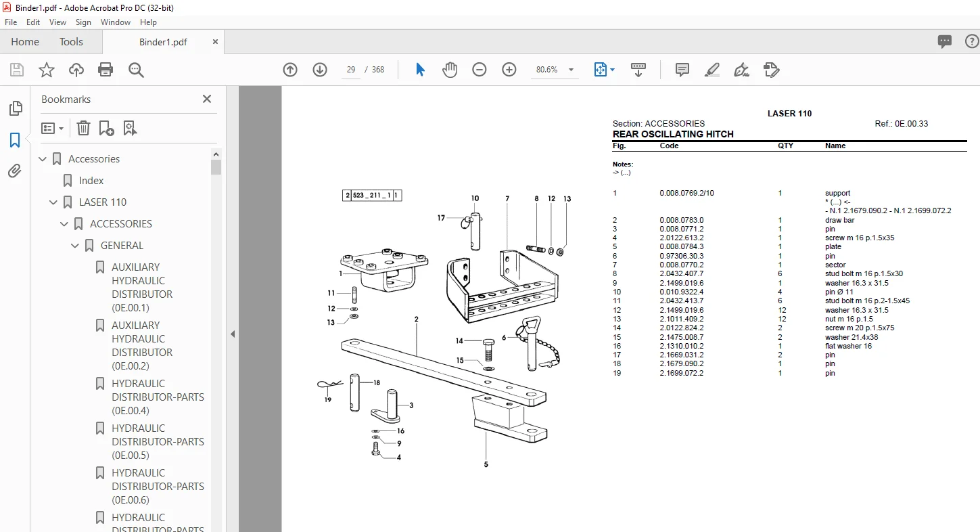Toggle the Bookmarks navigation pane icon
This screenshot has height=532, width=980.
[x=15, y=140]
